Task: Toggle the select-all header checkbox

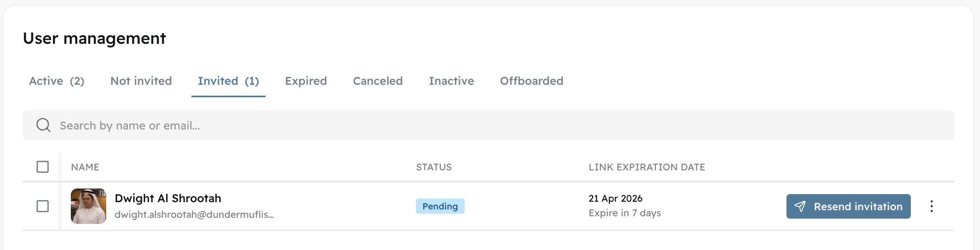Action: click(x=43, y=167)
